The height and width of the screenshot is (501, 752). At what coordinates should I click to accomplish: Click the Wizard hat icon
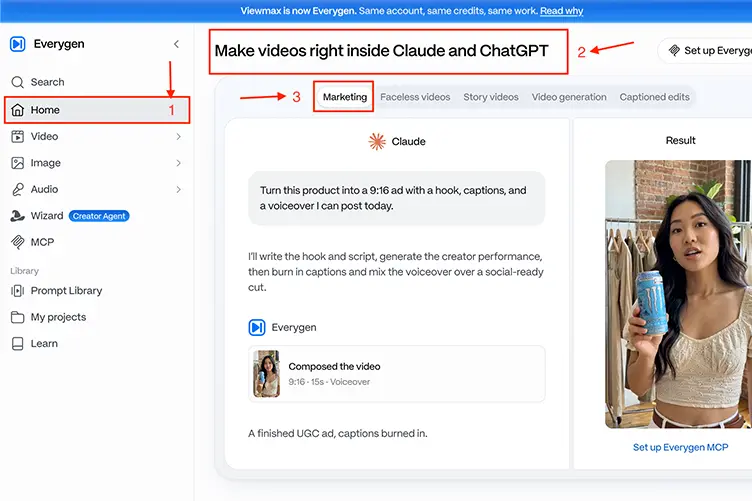[x=18, y=216]
